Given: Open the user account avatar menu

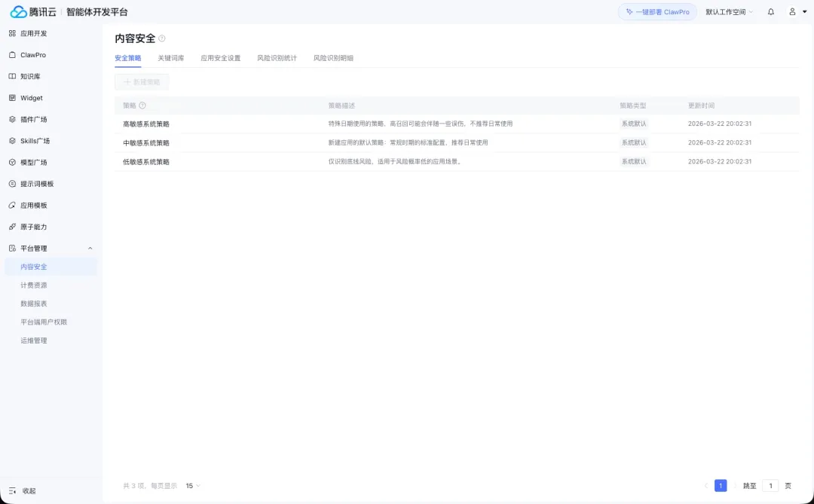Looking at the screenshot, I should (797, 11).
